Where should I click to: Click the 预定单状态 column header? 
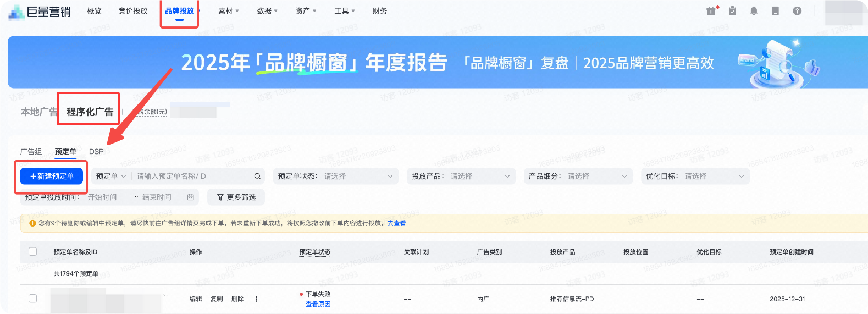(315, 252)
